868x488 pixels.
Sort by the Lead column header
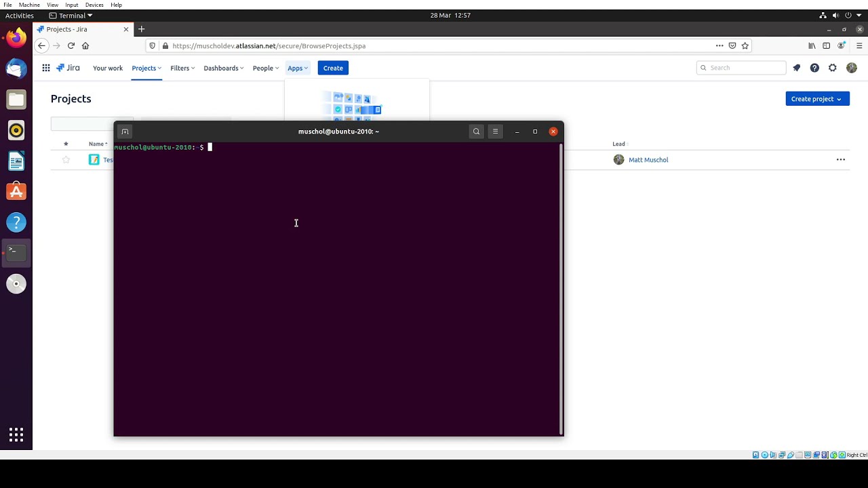point(619,144)
